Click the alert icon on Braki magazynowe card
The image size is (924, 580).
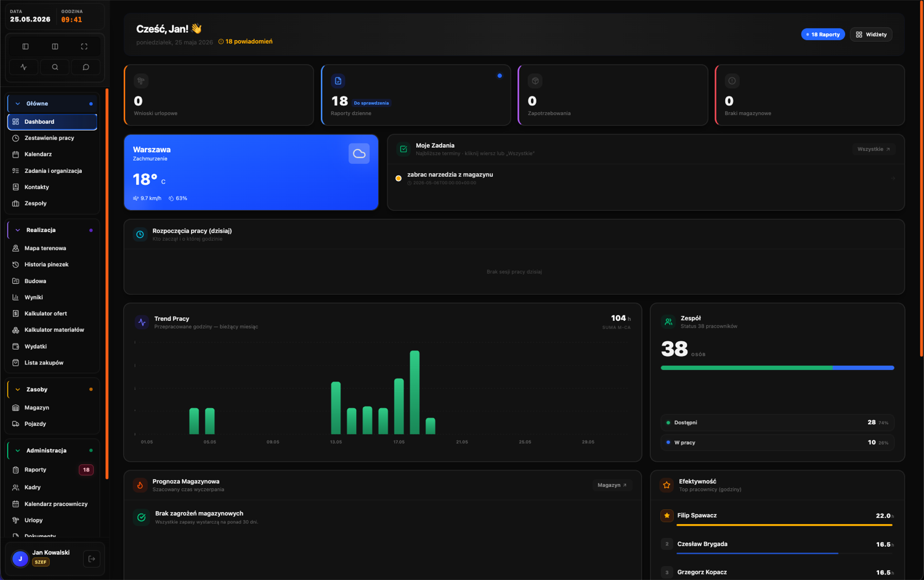(732, 81)
